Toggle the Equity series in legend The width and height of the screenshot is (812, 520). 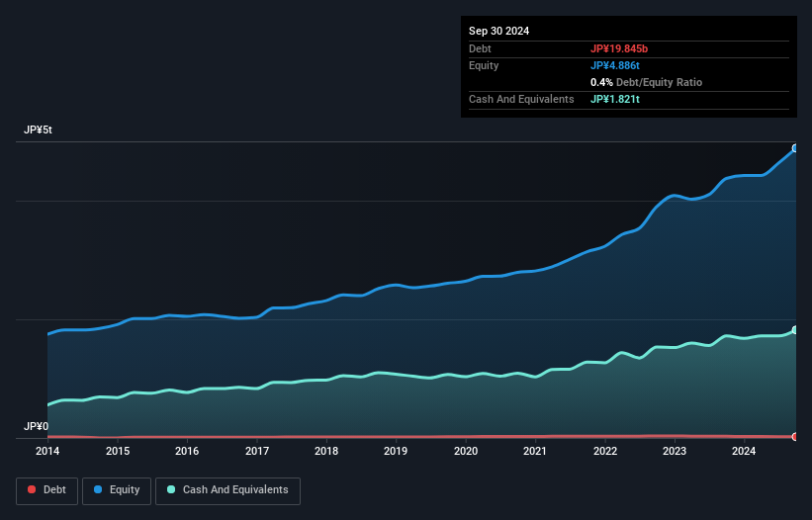[117, 490]
